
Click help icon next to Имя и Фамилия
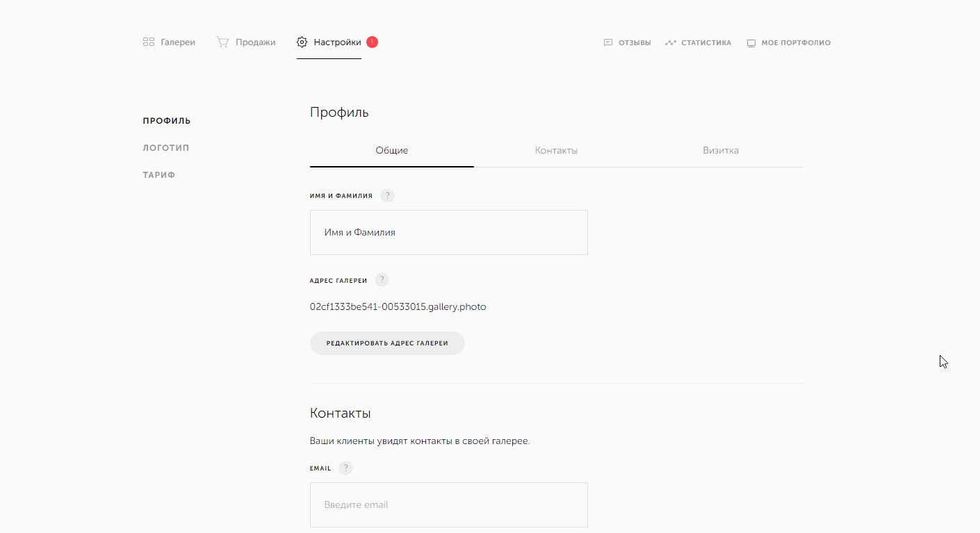point(387,196)
